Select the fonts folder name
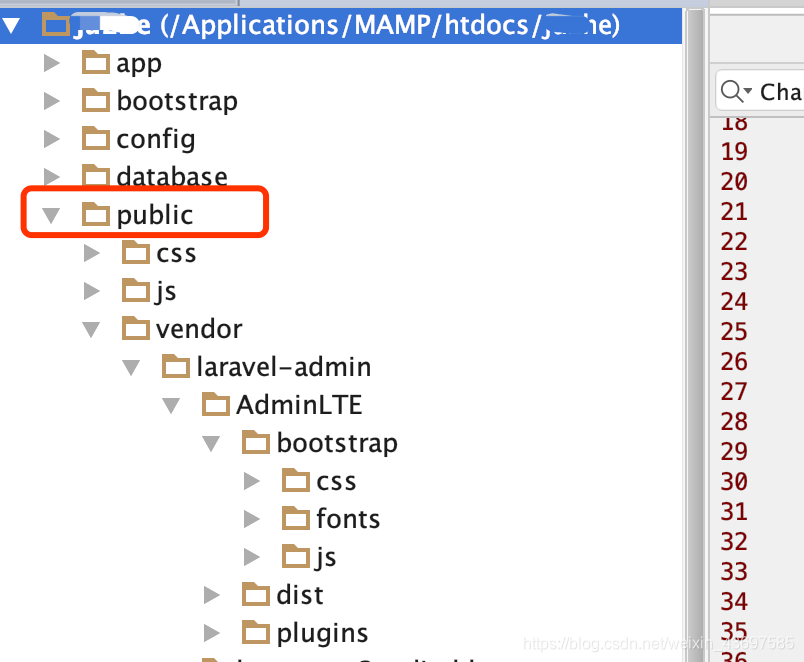The width and height of the screenshot is (804, 662). pyautogui.click(x=348, y=518)
